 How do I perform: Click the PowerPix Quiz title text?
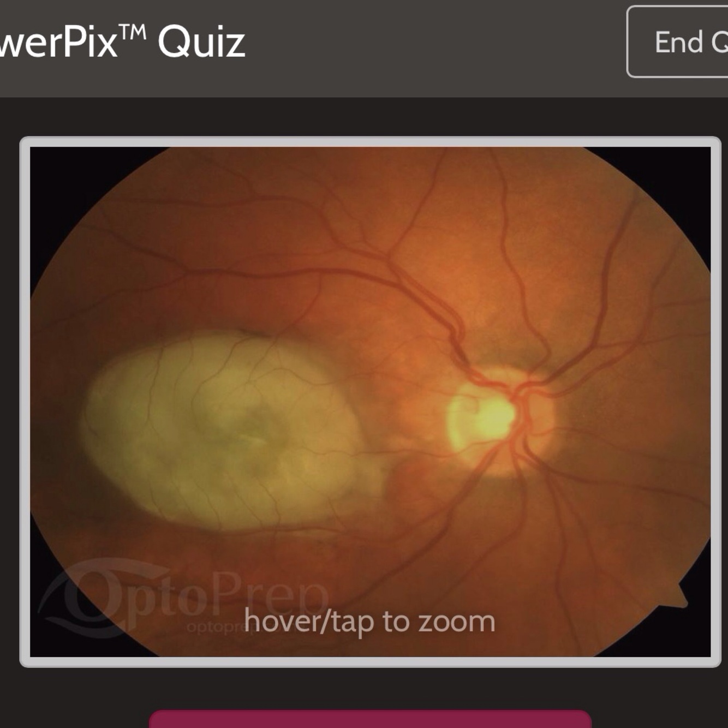click(x=123, y=42)
